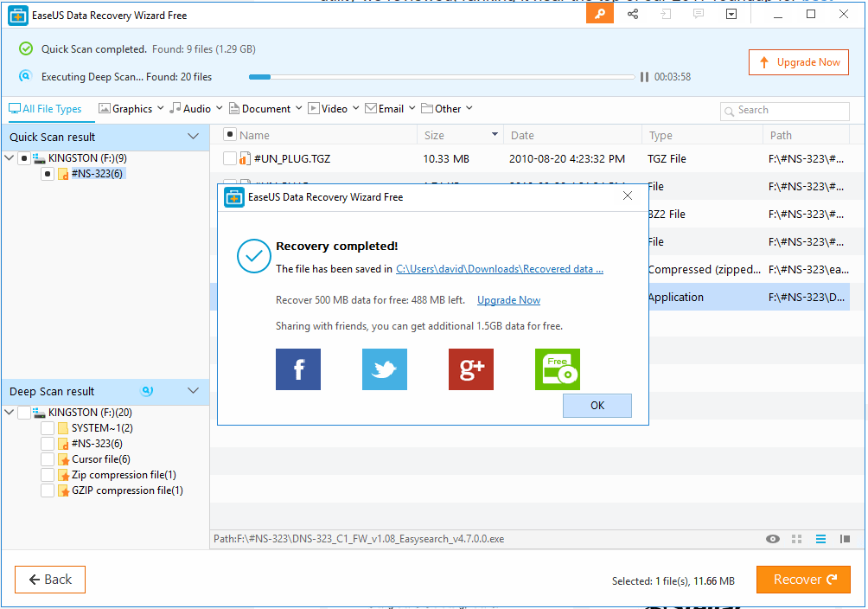The width and height of the screenshot is (868, 609).
Task: Check the #UN_PLUG.TGZ file checkbox
Action: tap(230, 159)
